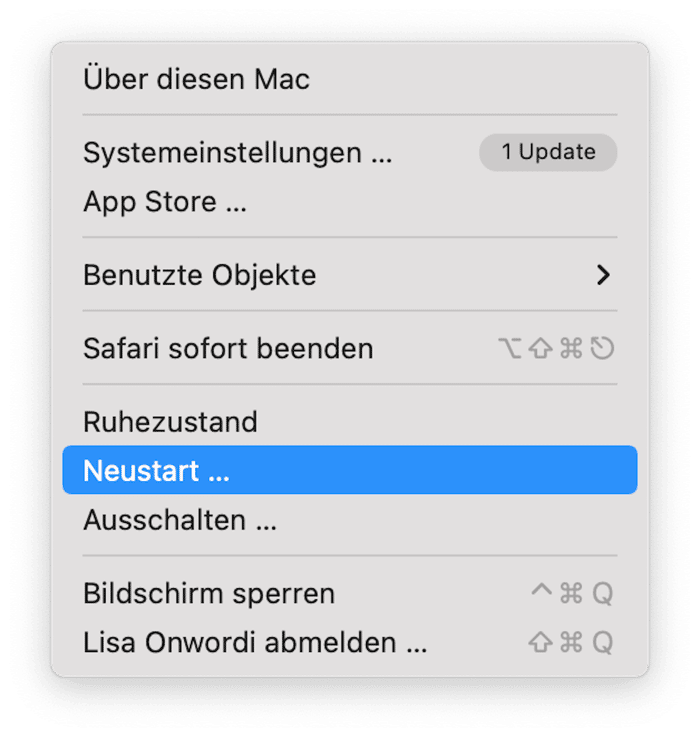The image size is (700, 737).
Task: Click Command symbol beside Bildschirm sperren
Action: [x=571, y=593]
